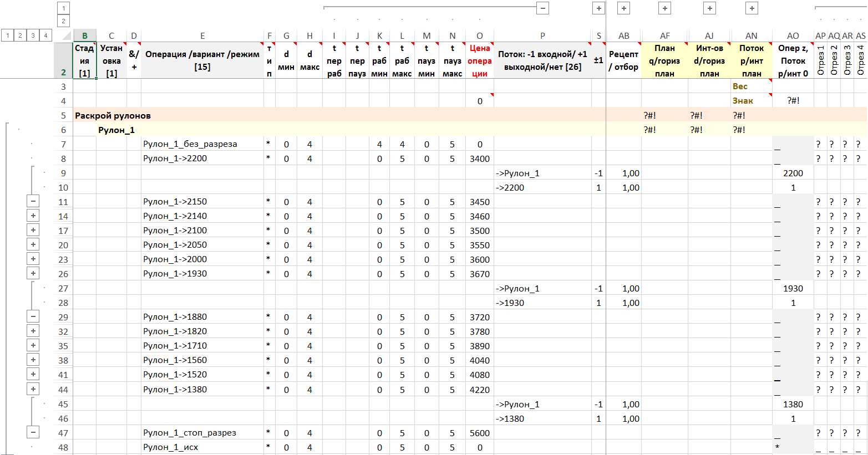The width and height of the screenshot is (868, 455).
Task: Expand the row group beside row 14
Action: [x=33, y=216]
